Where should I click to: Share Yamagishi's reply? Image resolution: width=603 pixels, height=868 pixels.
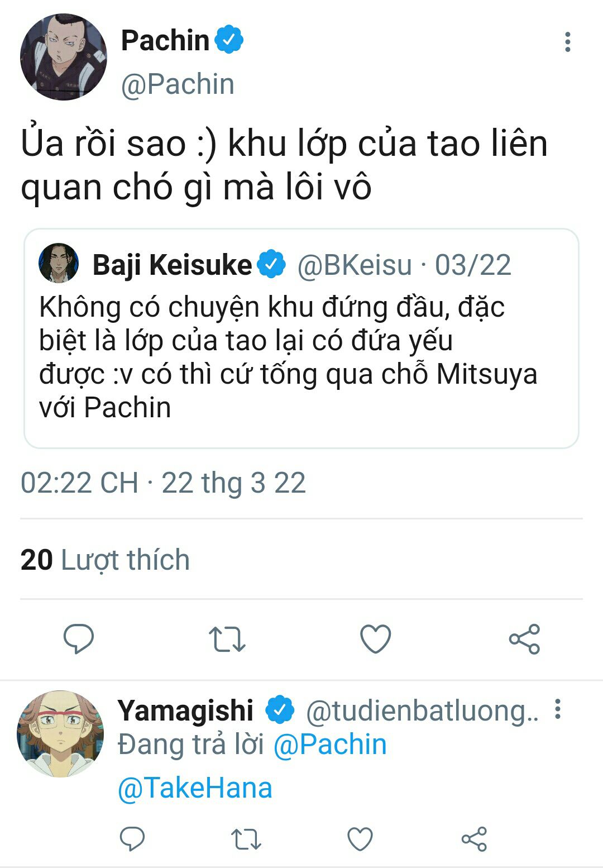474,839
